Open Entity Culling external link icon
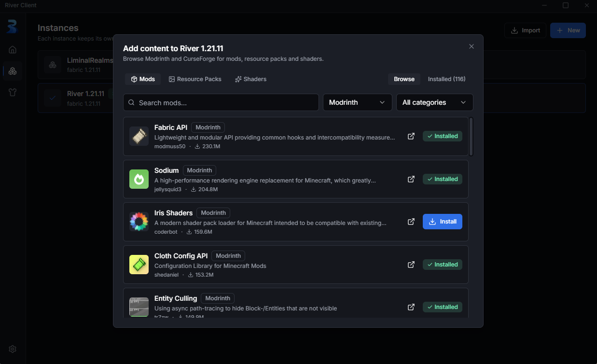 pyautogui.click(x=411, y=307)
